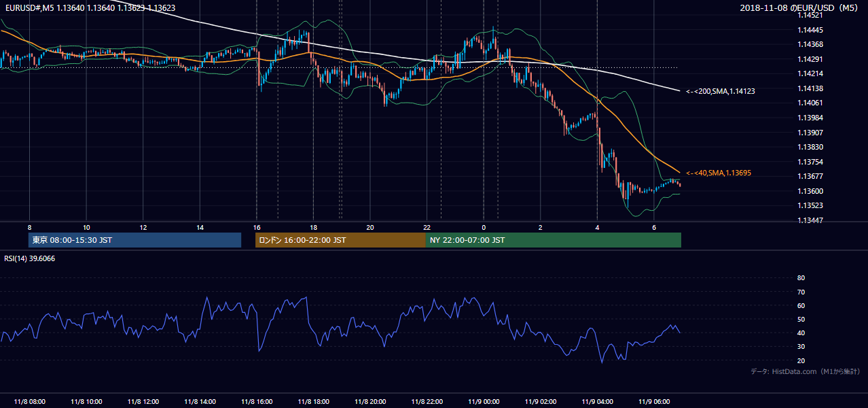The image size is (868, 408).
Task: Click price axis value 1.13677
Action: coord(810,176)
